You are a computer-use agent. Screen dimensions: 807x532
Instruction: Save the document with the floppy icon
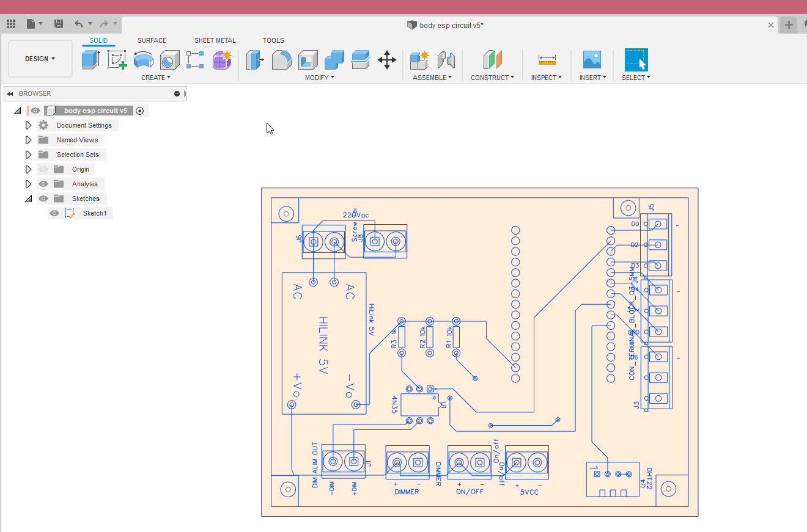click(59, 24)
